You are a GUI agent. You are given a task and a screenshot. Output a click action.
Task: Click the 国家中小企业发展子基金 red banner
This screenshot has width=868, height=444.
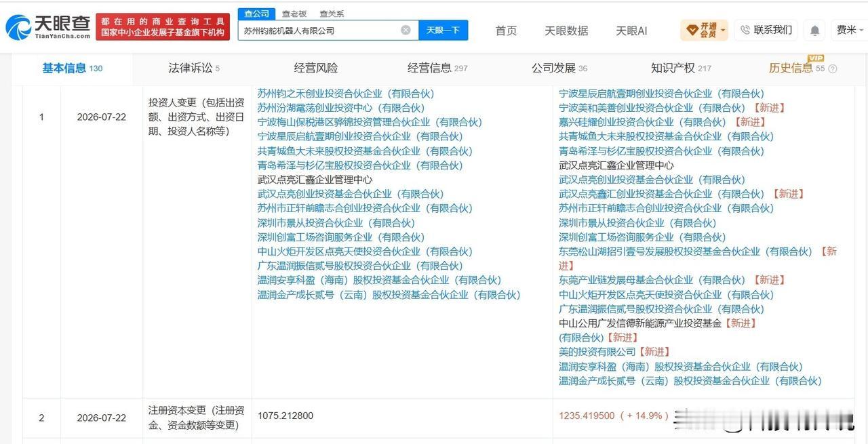tap(163, 27)
